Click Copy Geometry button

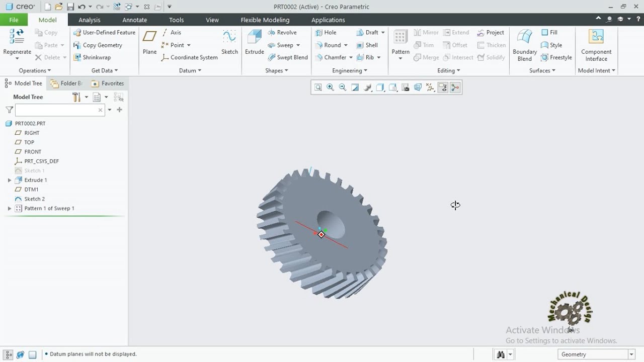click(98, 45)
